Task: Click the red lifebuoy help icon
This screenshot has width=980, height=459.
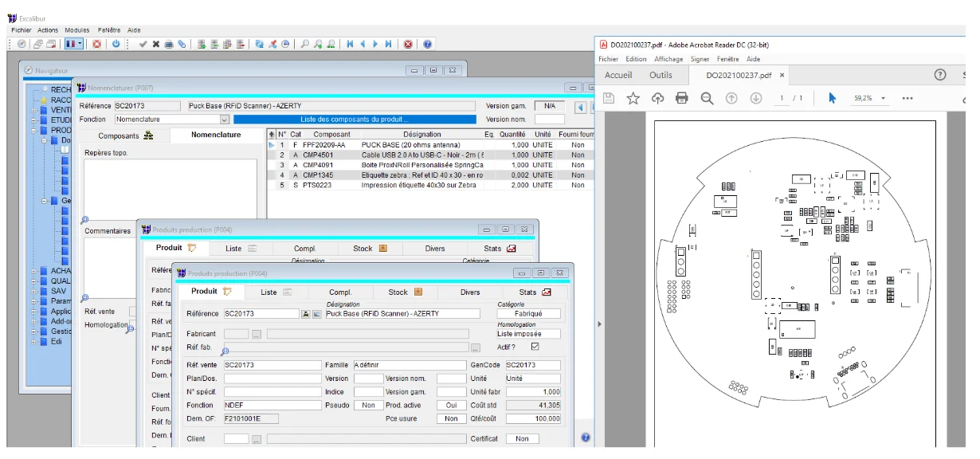Action: pos(96,44)
